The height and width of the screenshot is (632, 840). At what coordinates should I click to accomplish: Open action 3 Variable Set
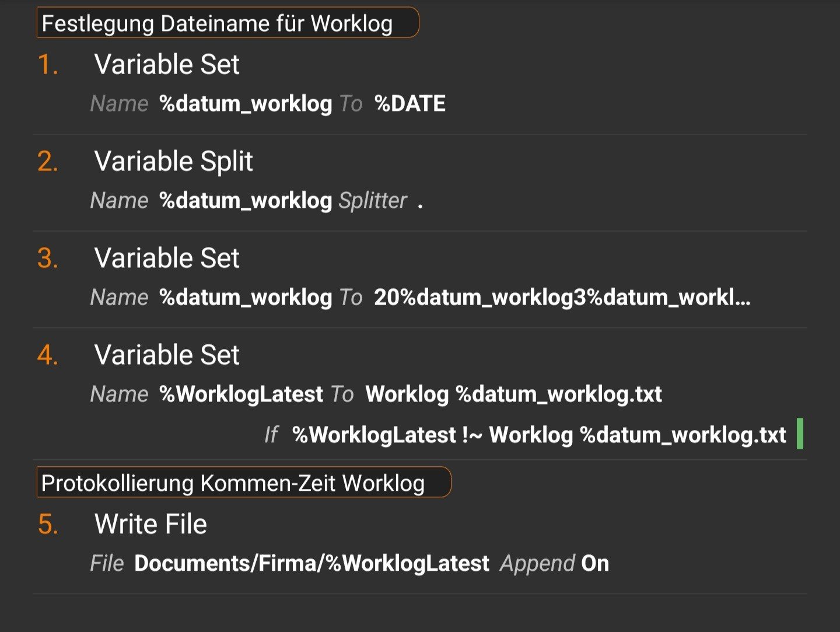167,258
